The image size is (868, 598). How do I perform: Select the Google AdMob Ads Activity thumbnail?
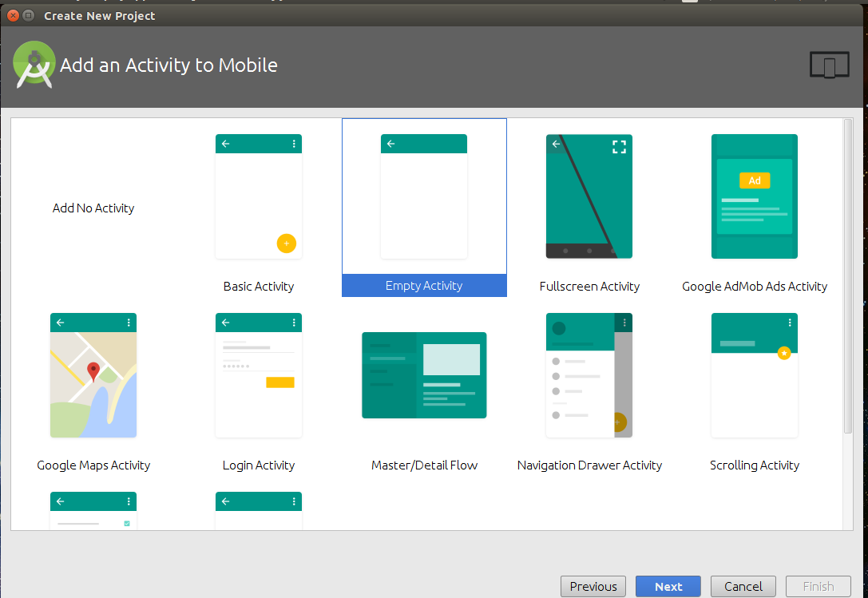click(755, 196)
